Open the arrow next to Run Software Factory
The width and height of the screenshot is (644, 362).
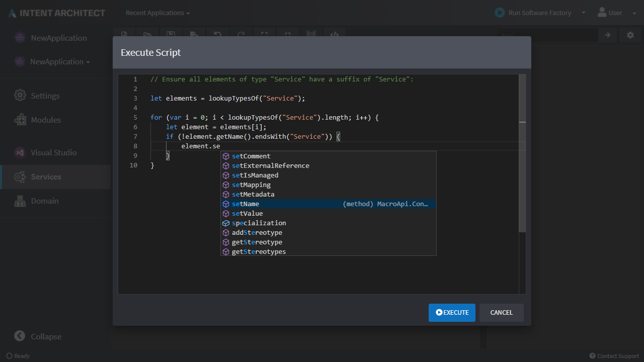click(x=584, y=13)
